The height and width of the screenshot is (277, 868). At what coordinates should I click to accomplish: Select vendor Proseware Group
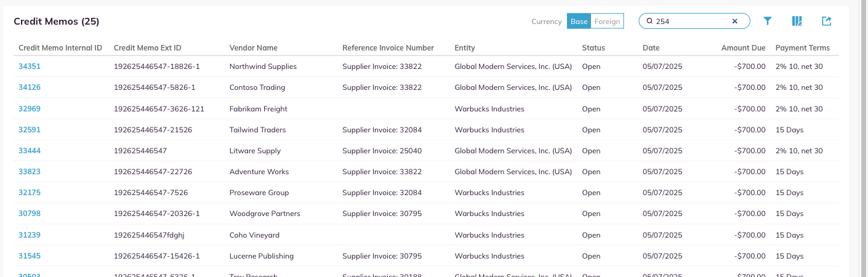point(259,193)
